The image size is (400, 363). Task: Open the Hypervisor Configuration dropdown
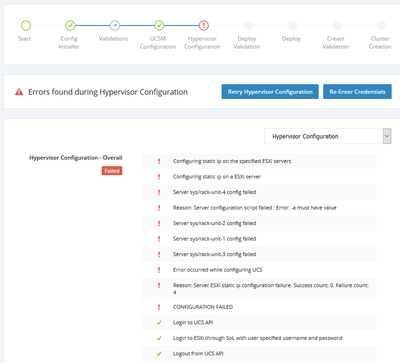tap(328, 136)
